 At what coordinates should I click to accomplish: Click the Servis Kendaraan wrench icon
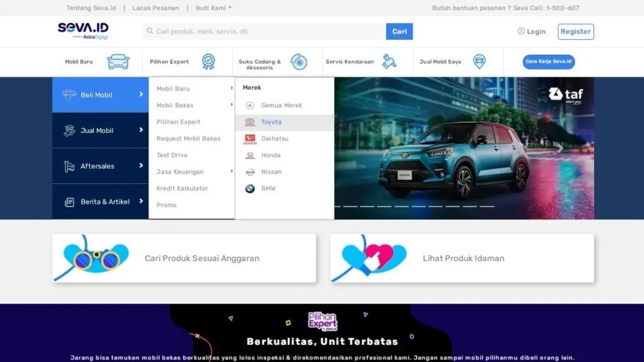pyautogui.click(x=389, y=62)
